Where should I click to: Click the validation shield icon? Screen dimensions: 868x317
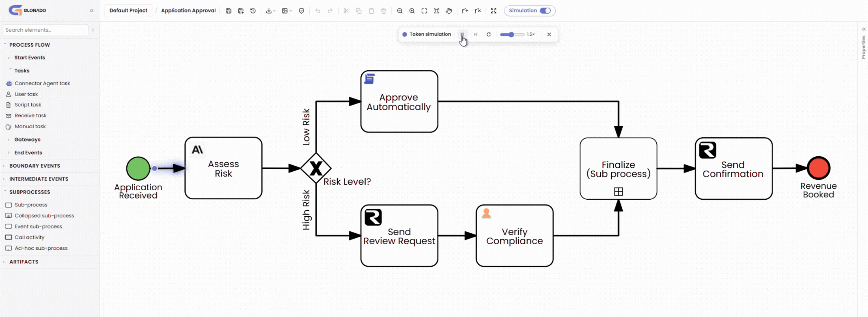(301, 11)
